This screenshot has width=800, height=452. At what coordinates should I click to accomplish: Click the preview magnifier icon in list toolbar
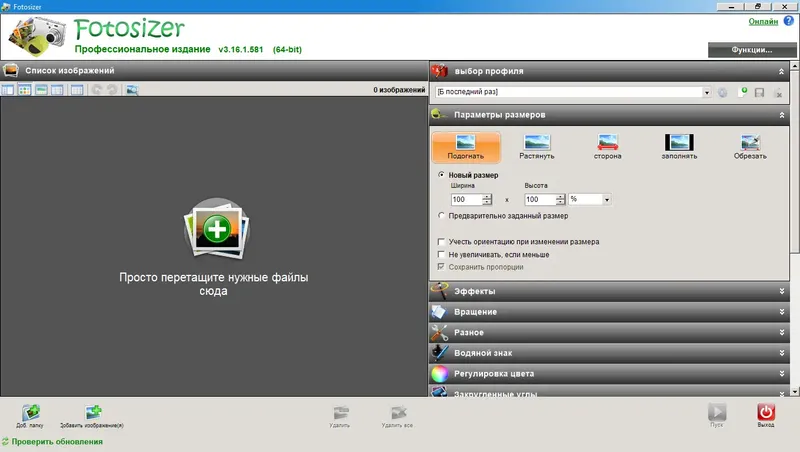132,90
